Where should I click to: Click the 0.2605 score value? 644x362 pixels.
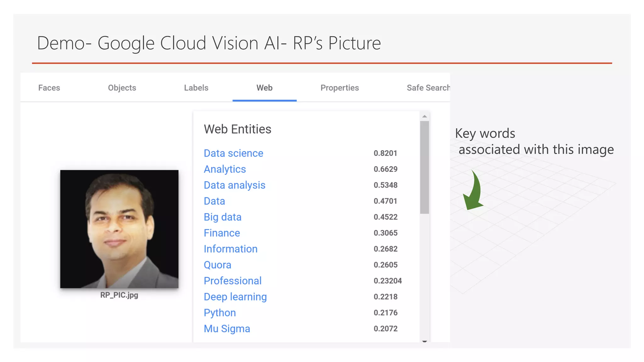[386, 265]
